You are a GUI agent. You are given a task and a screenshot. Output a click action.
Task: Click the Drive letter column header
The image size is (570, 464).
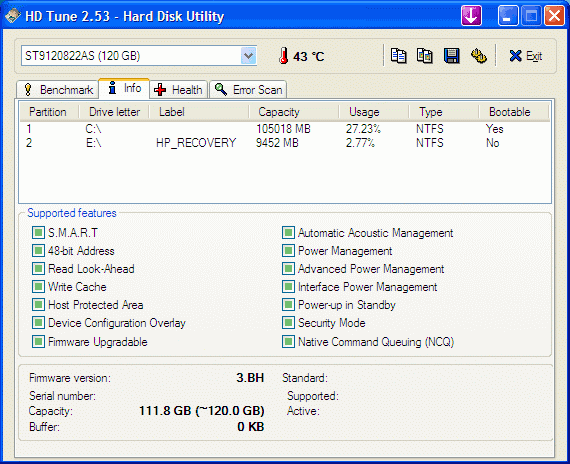coord(114,112)
